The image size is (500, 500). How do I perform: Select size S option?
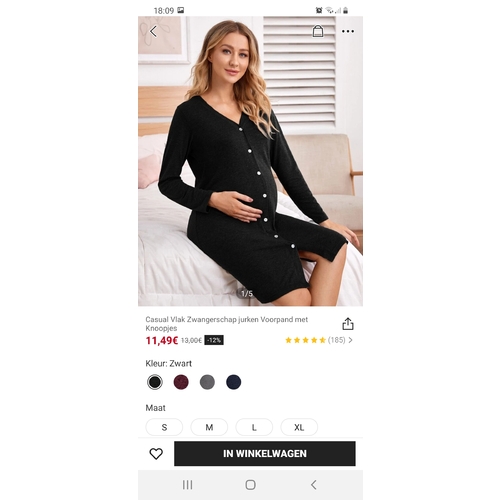[x=164, y=427]
